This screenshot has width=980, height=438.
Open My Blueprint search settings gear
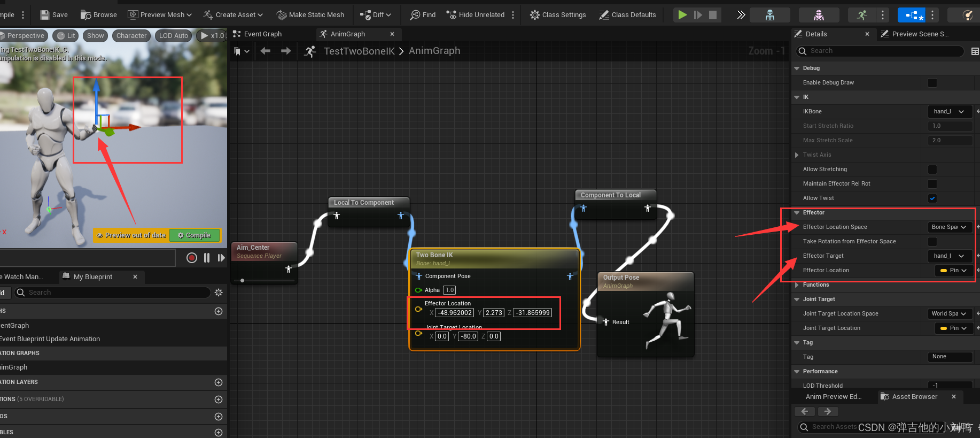[x=219, y=293]
